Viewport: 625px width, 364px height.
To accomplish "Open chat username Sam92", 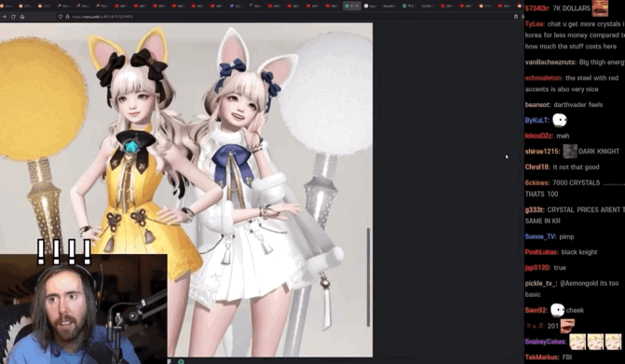I will coord(537,310).
